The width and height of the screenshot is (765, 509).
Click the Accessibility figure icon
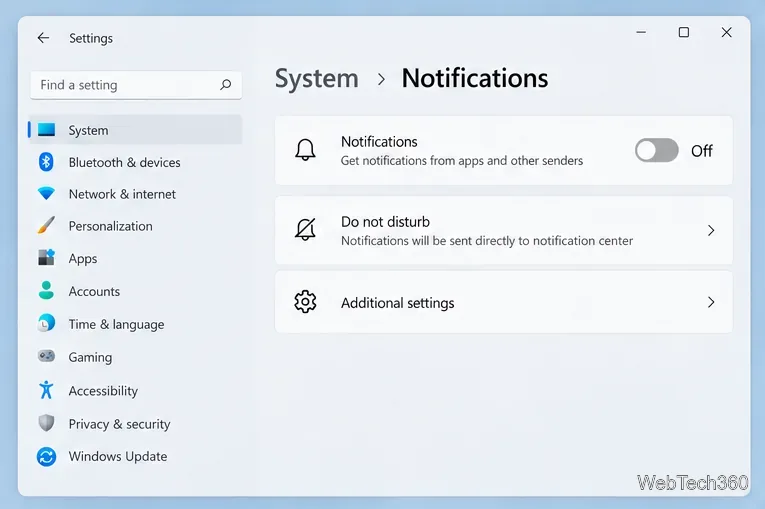click(x=46, y=390)
